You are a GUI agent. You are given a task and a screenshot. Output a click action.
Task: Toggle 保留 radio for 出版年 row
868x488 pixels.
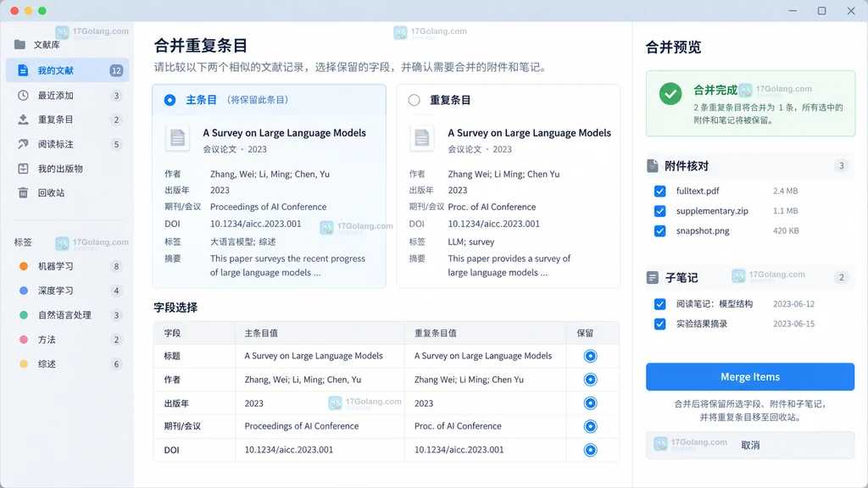(590, 402)
